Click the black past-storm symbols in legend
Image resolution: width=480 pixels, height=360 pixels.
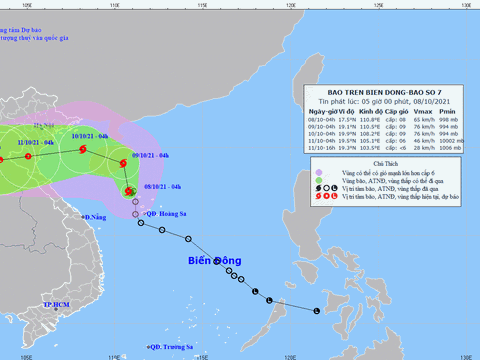(326, 189)
